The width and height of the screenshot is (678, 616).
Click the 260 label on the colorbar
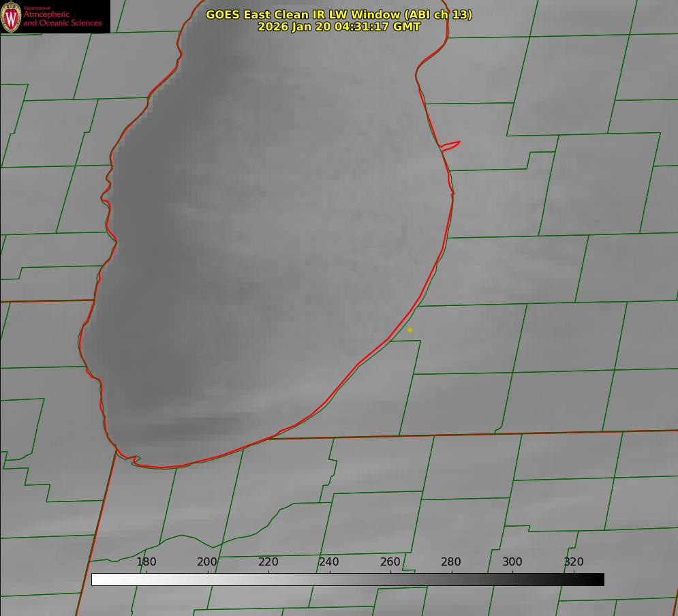[x=390, y=562]
